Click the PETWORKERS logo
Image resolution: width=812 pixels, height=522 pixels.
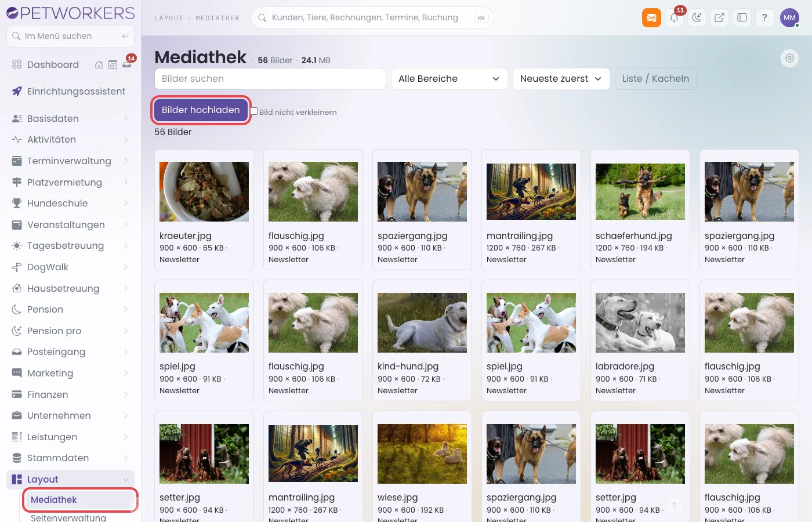point(70,13)
